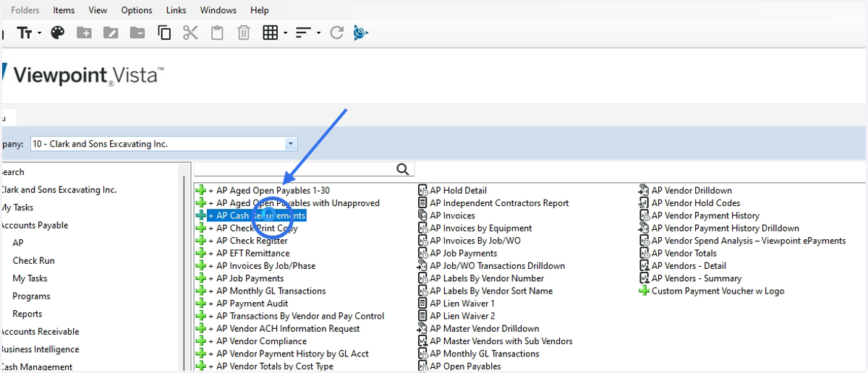The image size is (868, 373).
Task: Click the copy toolbar icon
Action: point(164,33)
